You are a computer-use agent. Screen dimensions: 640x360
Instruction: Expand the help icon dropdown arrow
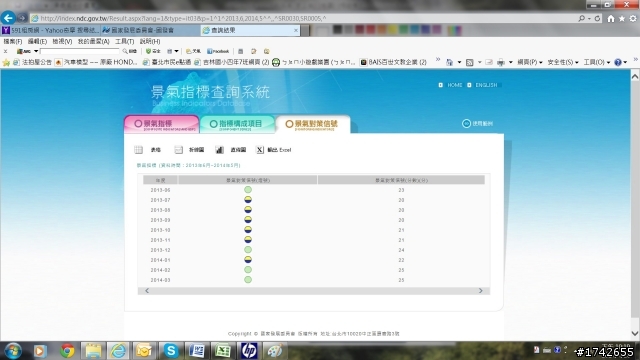pos(625,63)
